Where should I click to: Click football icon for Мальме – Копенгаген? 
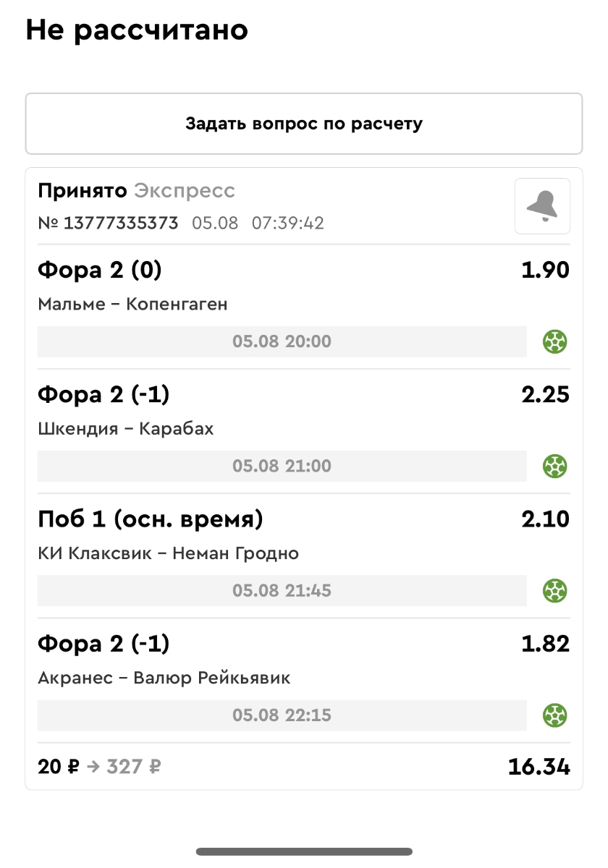pos(555,341)
